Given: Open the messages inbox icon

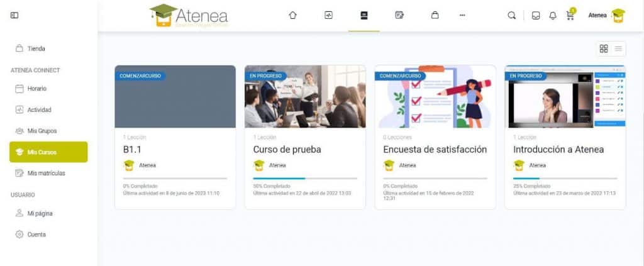Looking at the screenshot, I should tap(536, 16).
